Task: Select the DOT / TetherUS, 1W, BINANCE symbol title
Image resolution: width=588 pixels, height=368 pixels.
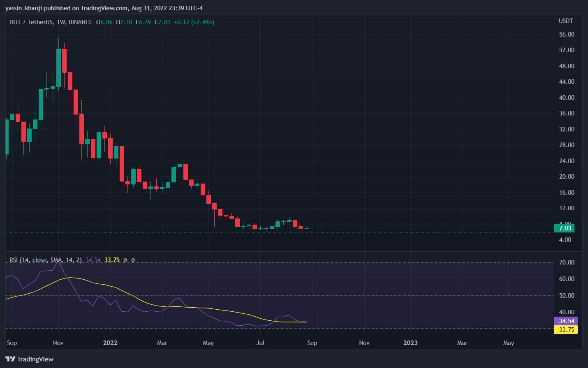Action: pos(51,22)
